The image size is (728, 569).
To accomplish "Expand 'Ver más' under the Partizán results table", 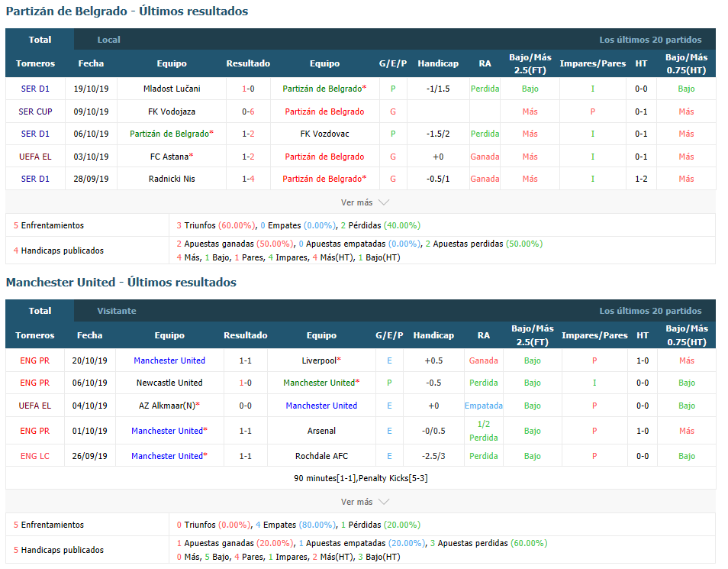I will [365, 202].
